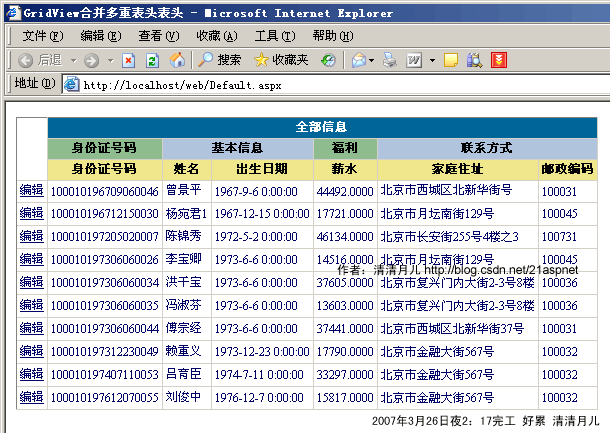Open the 文件(F) menu
Screen dimensions: 610x433
(x=42, y=35)
